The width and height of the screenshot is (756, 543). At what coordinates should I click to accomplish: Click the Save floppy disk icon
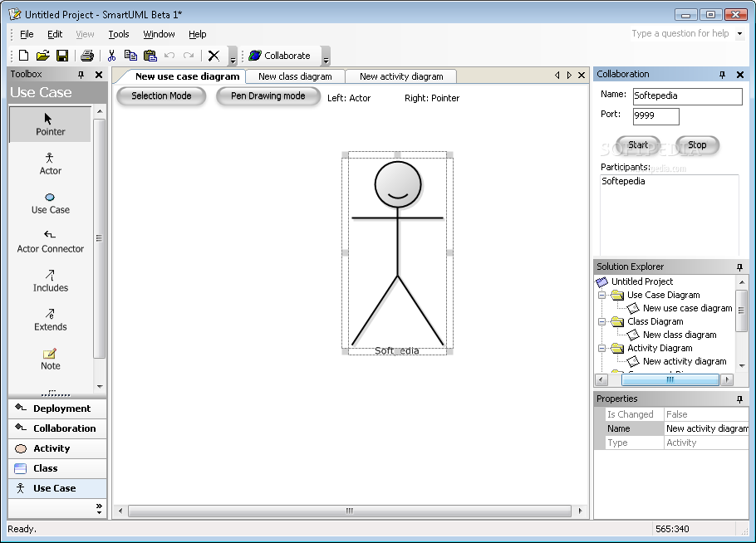tap(62, 56)
